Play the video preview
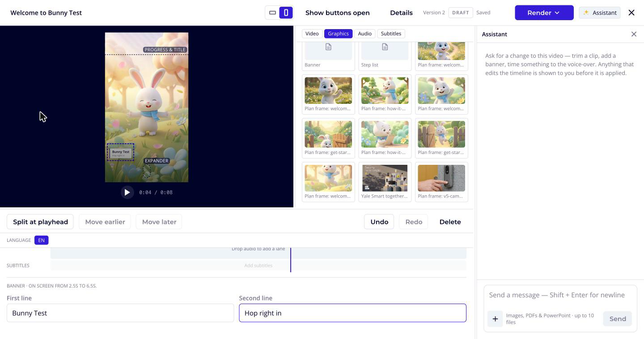This screenshot has height=339, width=644. coord(127,192)
